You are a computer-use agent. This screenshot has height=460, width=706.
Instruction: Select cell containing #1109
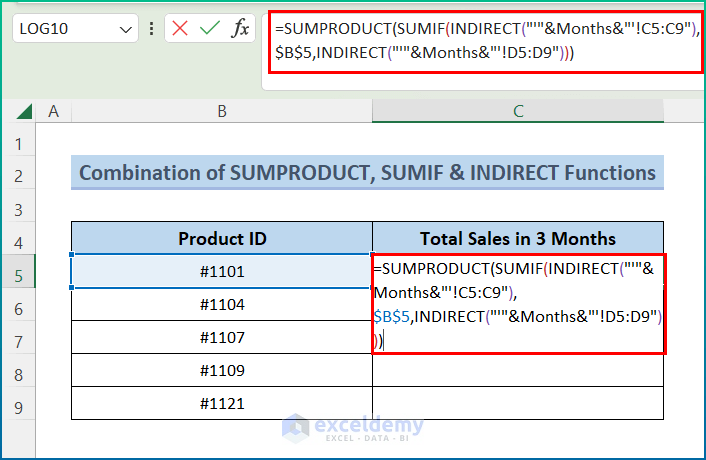point(221,370)
